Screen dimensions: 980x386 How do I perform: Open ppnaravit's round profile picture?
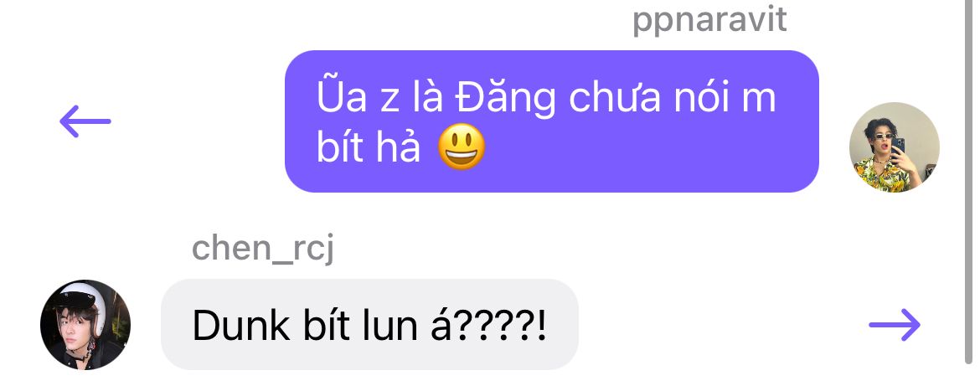pos(895,147)
